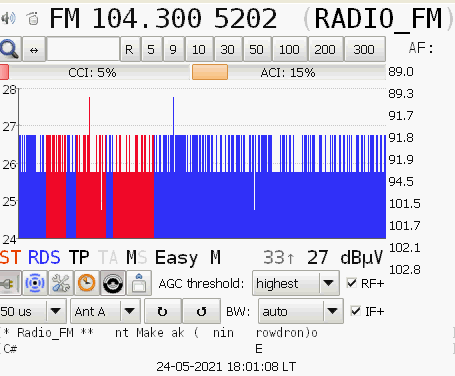This screenshot has height=376, width=455.
Task: Click the magnifier search icon
Action: tap(10, 49)
